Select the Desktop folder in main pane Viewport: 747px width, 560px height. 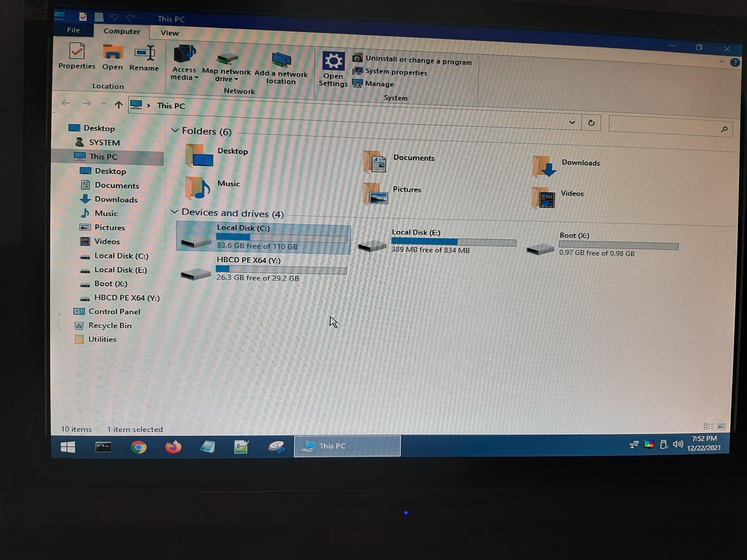click(217, 155)
